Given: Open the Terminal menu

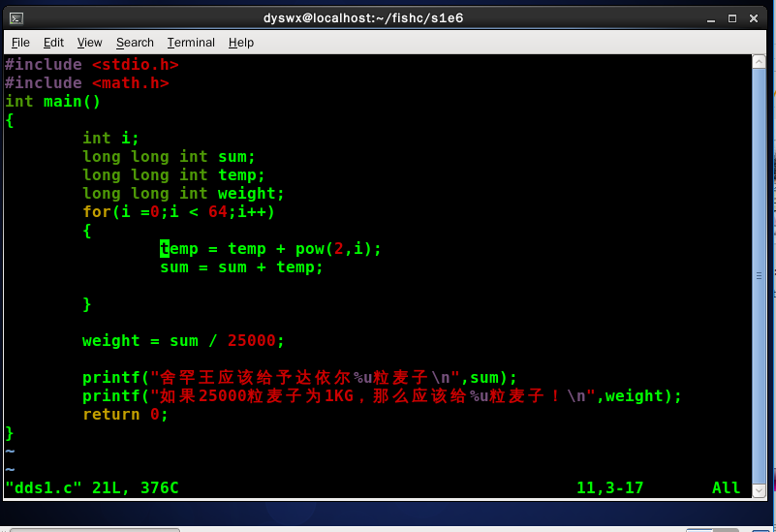Looking at the screenshot, I should pos(191,43).
